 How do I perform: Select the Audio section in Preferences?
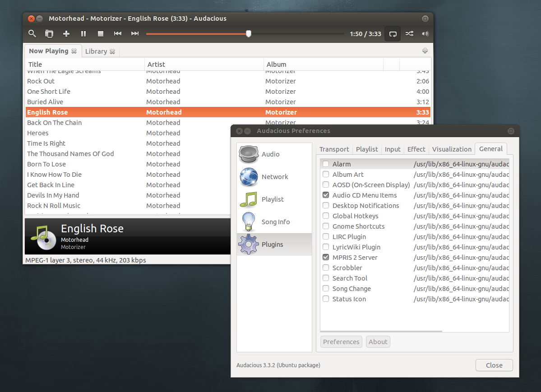[x=270, y=154]
